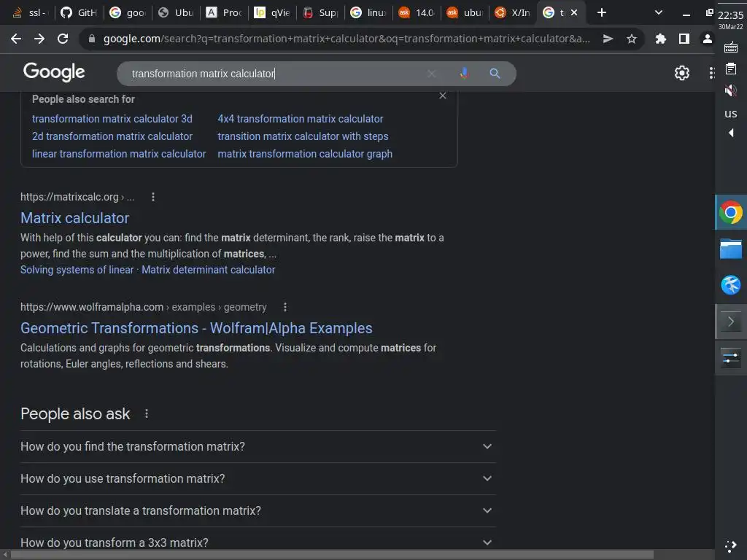
Task: Submit search with the magnifier icon
Action: [495, 74]
